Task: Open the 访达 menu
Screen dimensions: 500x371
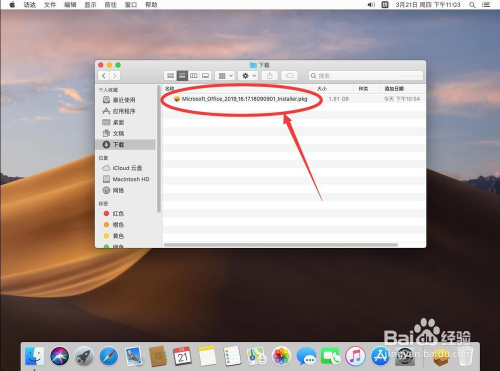Action: [x=30, y=5]
